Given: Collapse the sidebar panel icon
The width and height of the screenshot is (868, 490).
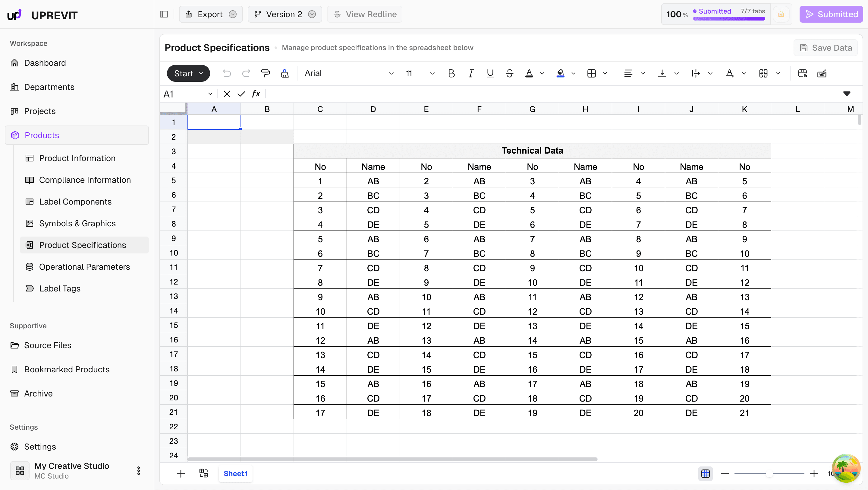Looking at the screenshot, I should (164, 14).
